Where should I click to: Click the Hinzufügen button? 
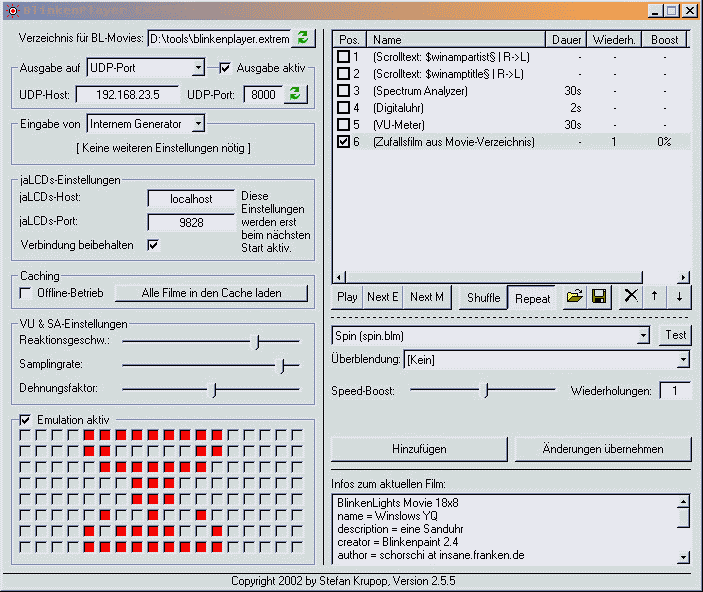tap(419, 449)
